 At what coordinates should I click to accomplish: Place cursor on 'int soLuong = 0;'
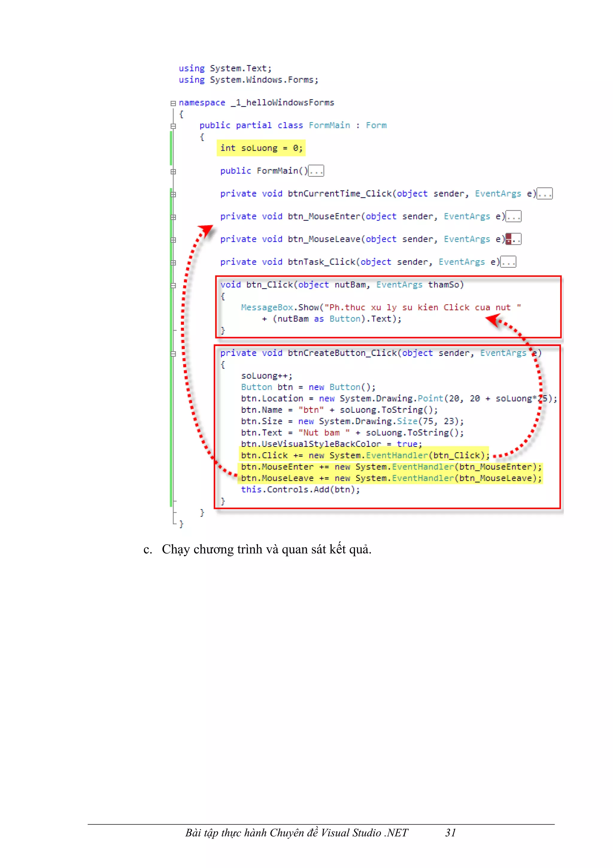[x=261, y=148]
